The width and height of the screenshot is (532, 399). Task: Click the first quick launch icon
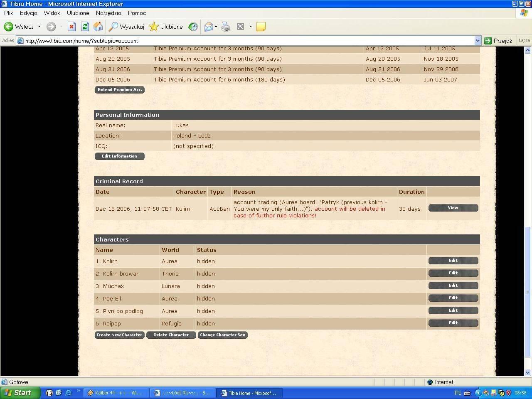click(49, 392)
